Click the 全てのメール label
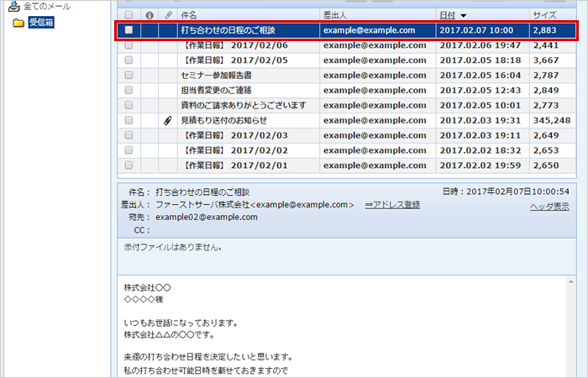Viewport: 588px width, 378px height. pyautogui.click(x=47, y=7)
